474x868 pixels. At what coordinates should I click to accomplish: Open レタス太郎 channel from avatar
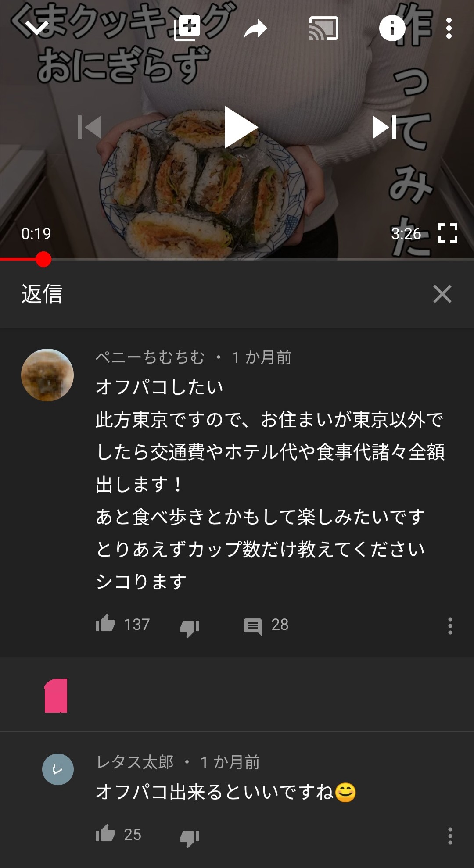click(57, 769)
